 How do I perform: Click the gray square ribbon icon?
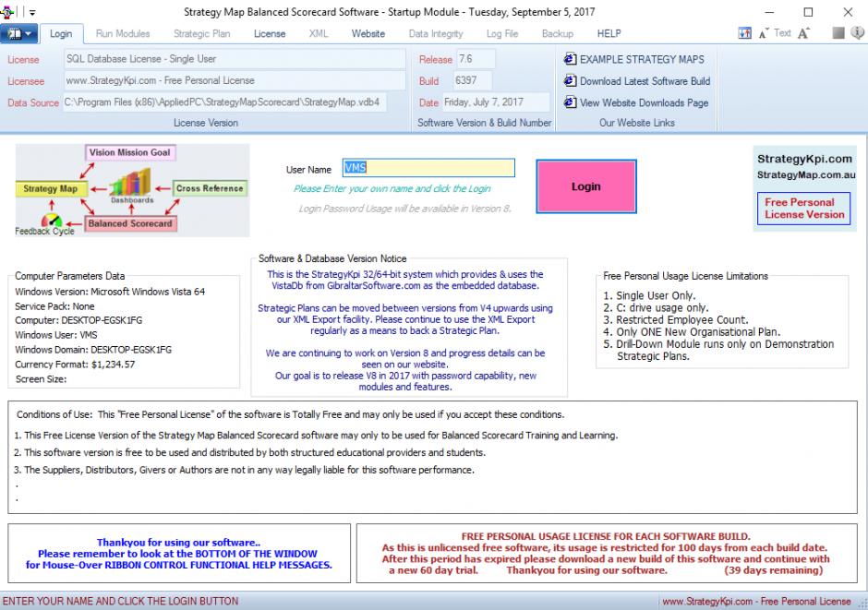[838, 33]
